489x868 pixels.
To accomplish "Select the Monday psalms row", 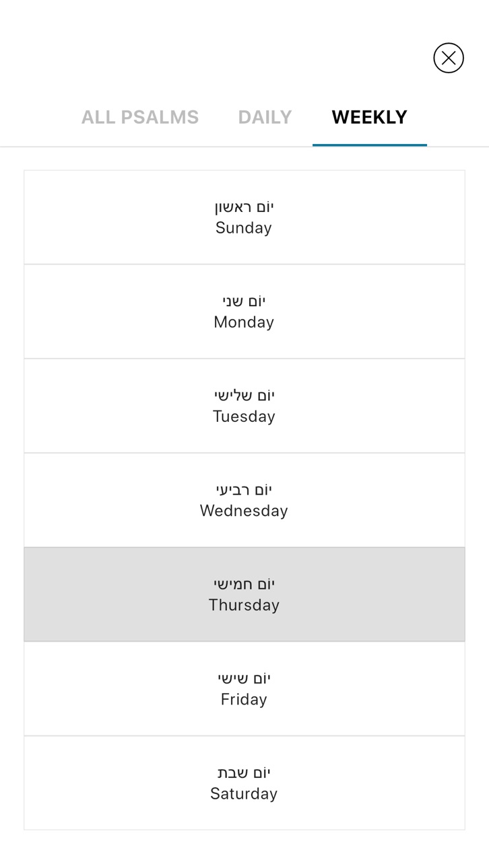I will click(244, 312).
